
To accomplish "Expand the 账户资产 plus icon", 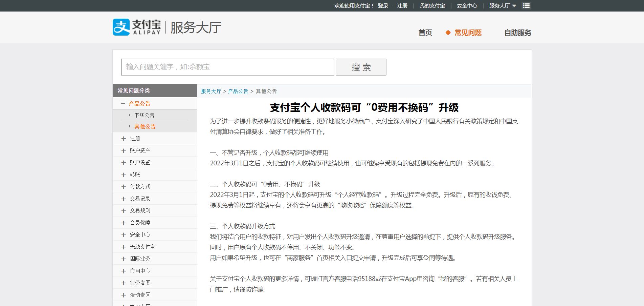I will click(124, 151).
